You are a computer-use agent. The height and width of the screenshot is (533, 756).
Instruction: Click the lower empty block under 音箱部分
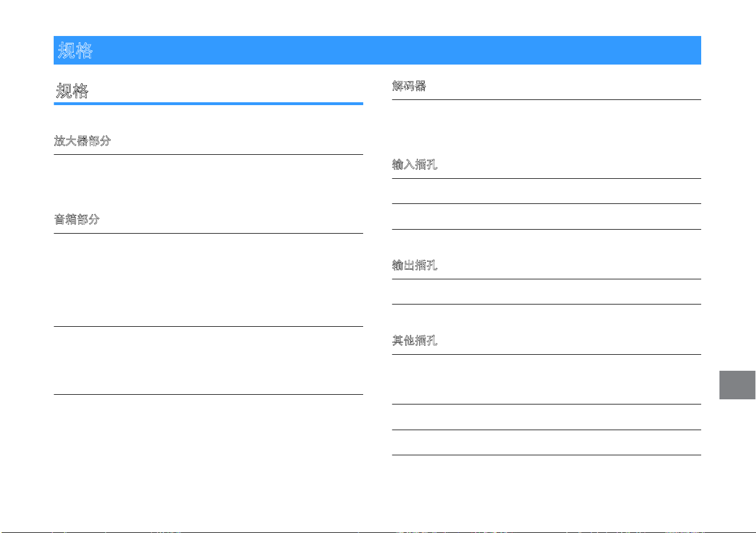(x=208, y=360)
